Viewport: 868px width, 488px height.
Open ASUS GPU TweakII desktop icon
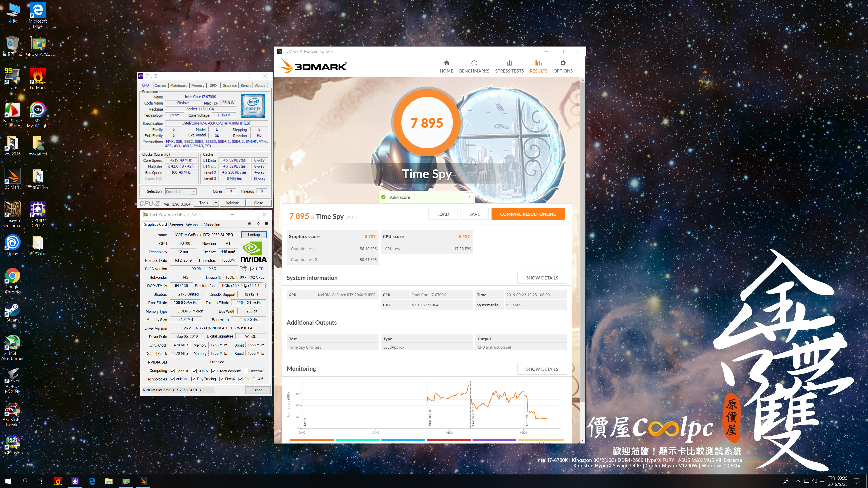tap(12, 414)
